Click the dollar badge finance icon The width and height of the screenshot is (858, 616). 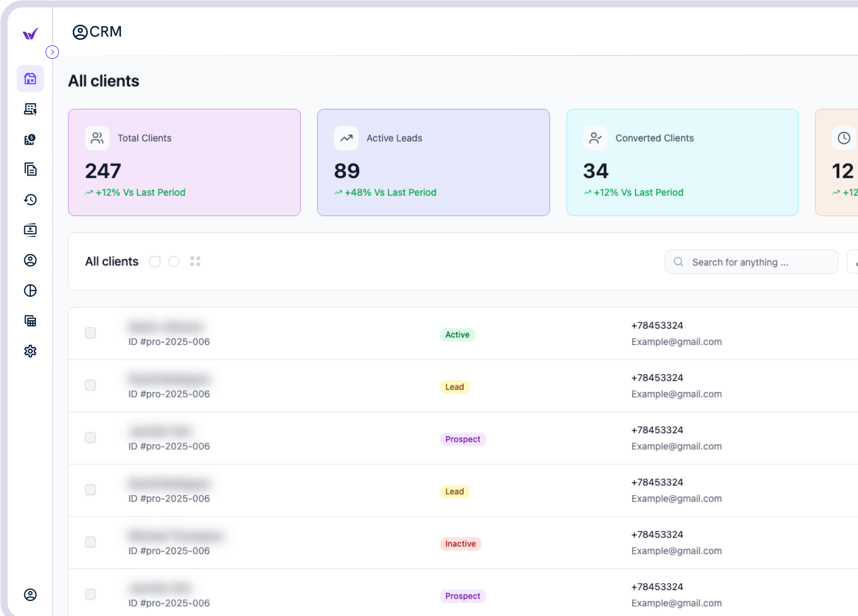(30, 139)
